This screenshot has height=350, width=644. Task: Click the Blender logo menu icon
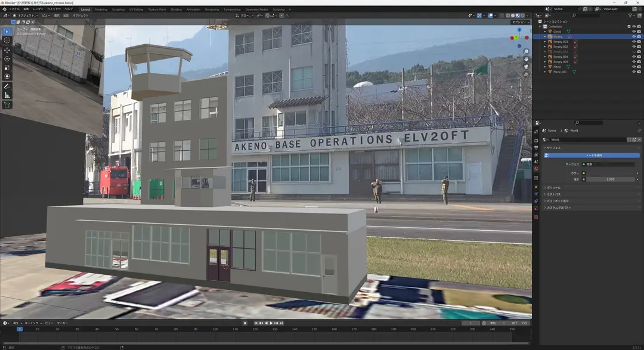click(5, 9)
